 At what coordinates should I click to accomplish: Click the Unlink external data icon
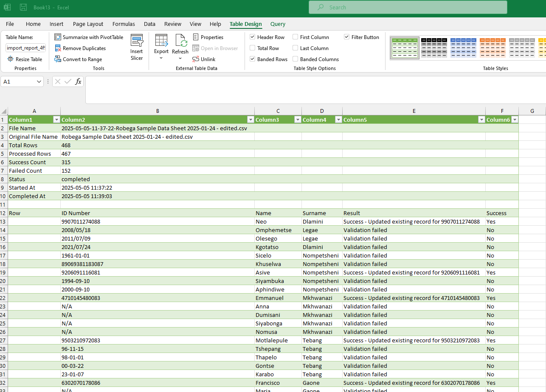coord(196,59)
